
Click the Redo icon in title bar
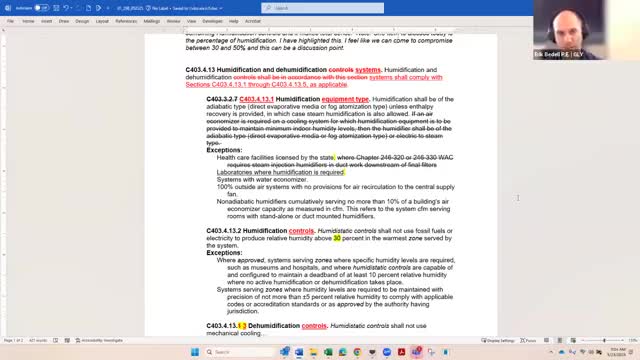(79, 8)
